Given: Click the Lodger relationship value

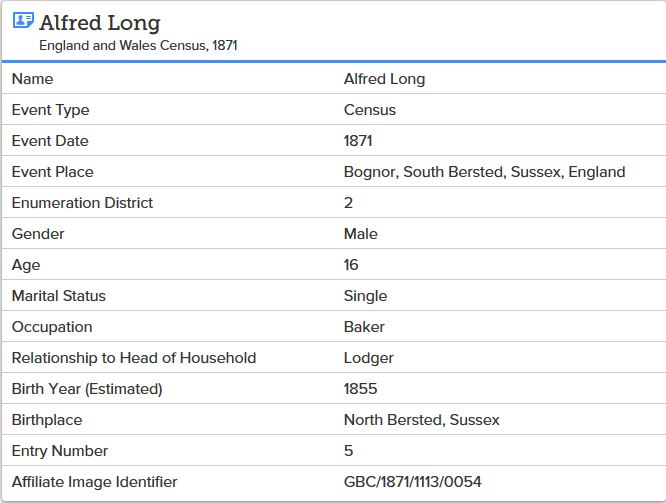Looking at the screenshot, I should [x=368, y=358].
